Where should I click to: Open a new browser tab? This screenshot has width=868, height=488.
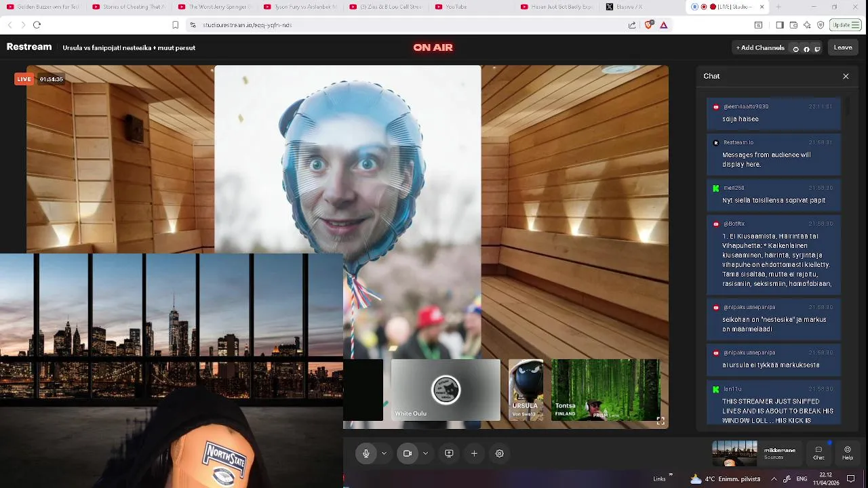click(x=778, y=7)
